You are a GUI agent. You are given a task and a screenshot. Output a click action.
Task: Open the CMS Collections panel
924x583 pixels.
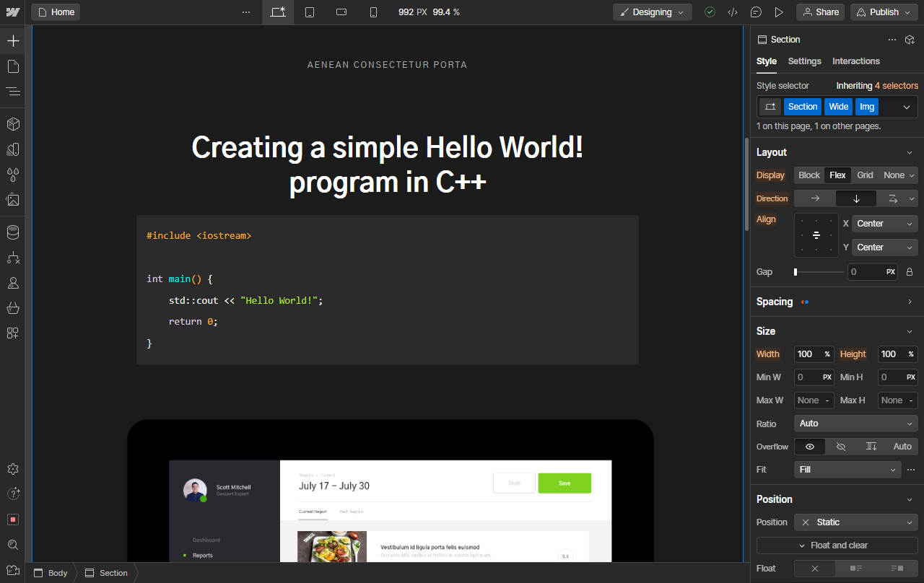tap(12, 232)
